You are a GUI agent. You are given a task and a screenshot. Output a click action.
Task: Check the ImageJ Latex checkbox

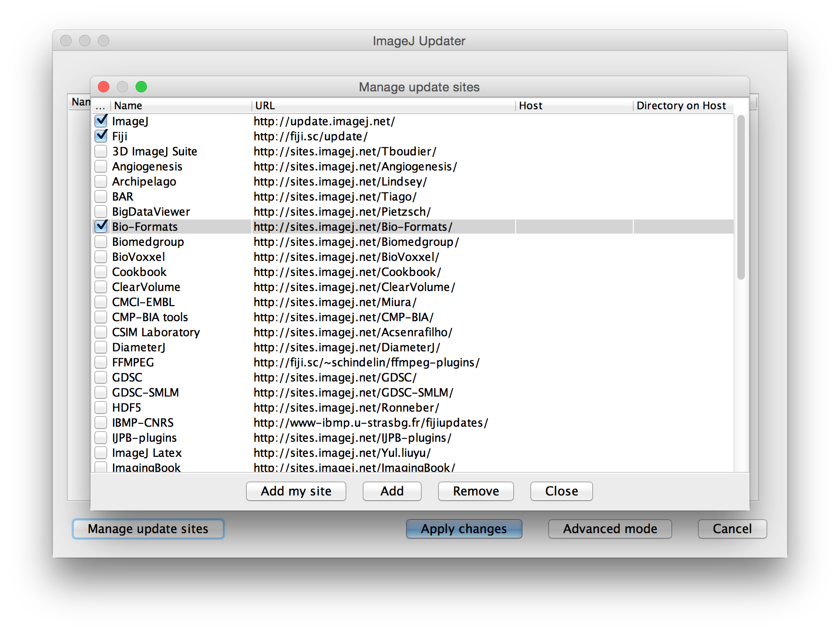101,453
